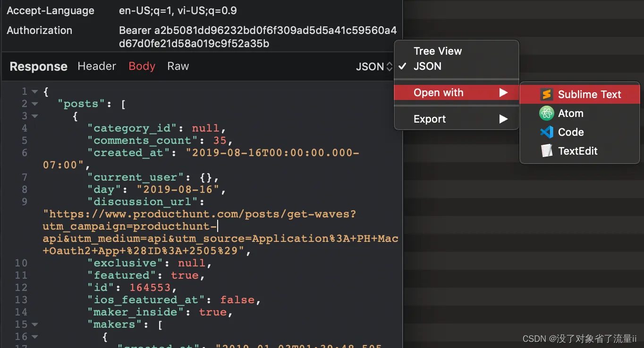Click the comments_count value 35
The width and height of the screenshot is (644, 348).
click(x=220, y=141)
